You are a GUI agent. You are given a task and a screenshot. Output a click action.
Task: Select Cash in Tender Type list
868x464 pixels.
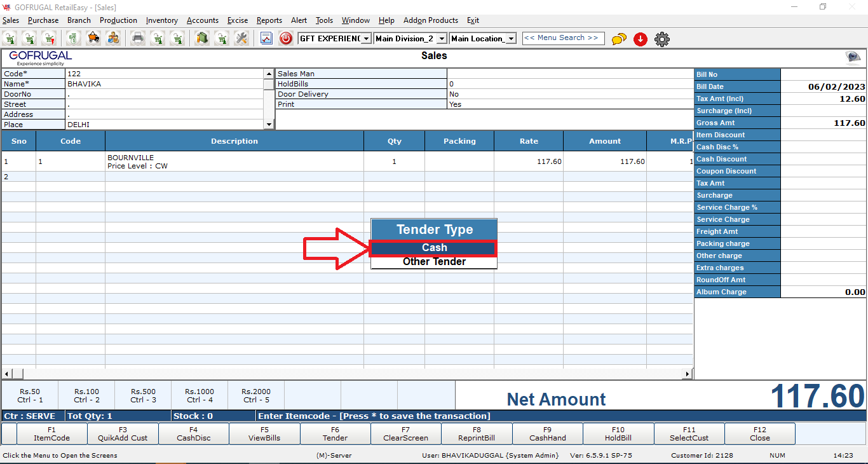click(x=434, y=248)
